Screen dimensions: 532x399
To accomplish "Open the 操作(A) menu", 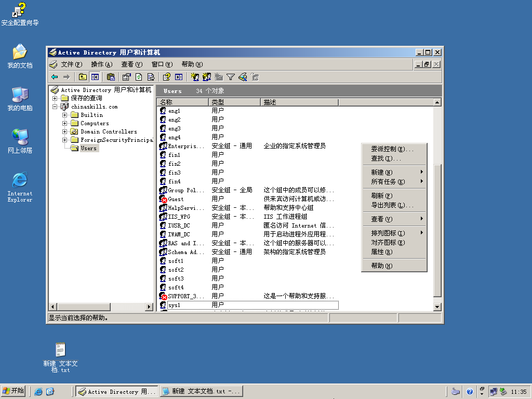I will (102, 64).
